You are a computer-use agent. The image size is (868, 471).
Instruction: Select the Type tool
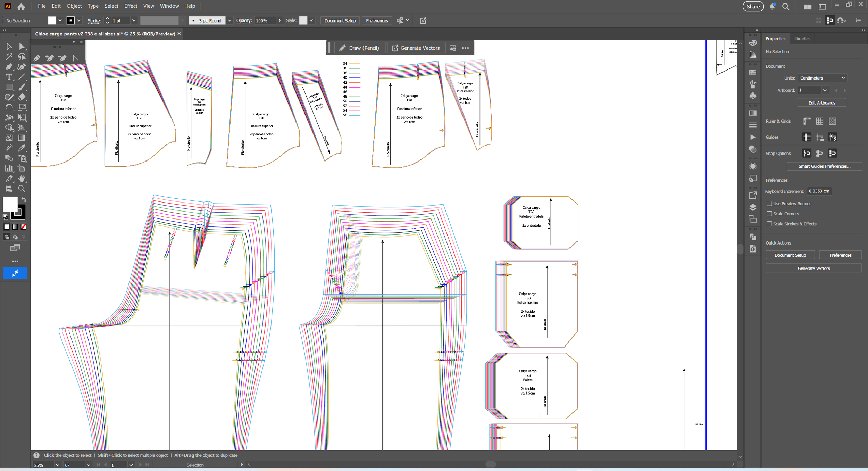click(x=9, y=77)
